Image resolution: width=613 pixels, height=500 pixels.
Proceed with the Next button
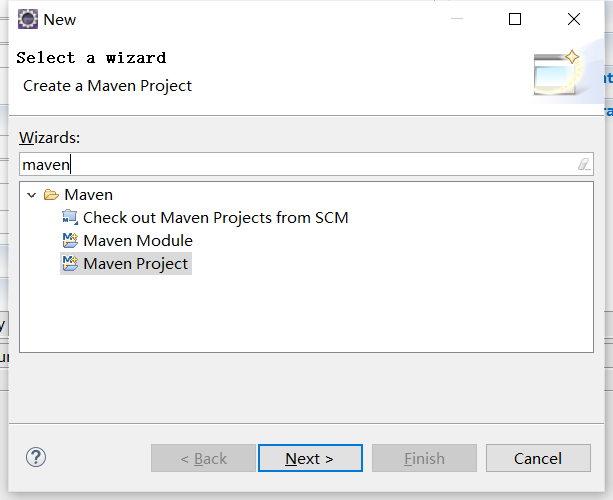[309, 458]
